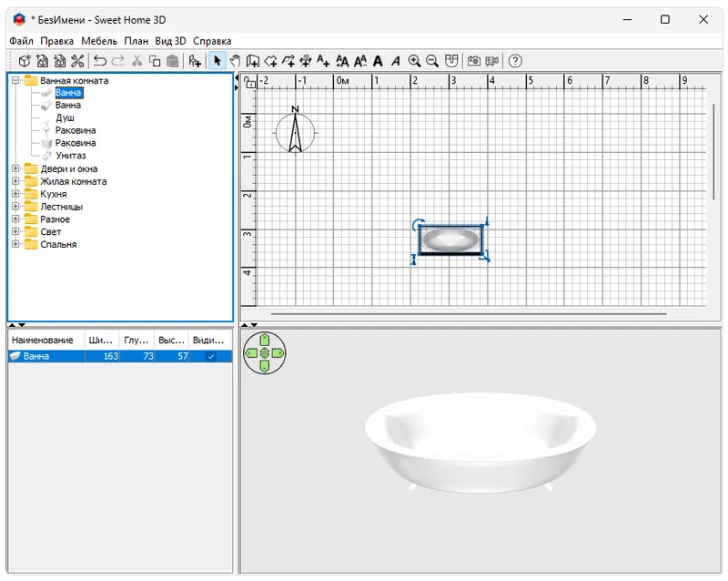Toggle bold text style

378,61
